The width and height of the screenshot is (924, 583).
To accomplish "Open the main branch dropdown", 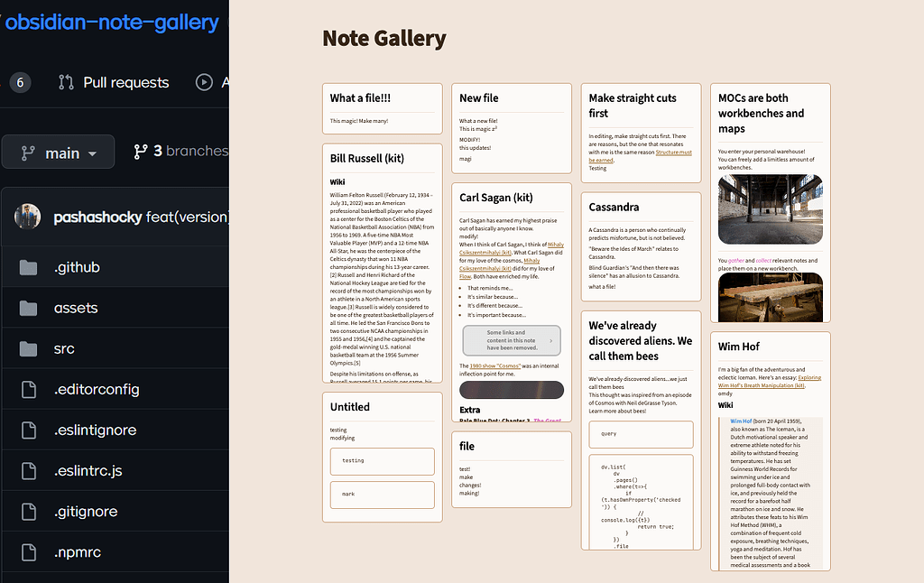I will [x=58, y=151].
